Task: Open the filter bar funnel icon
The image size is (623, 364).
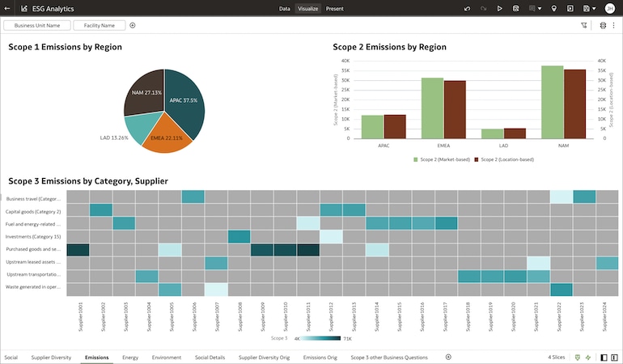Action: tap(584, 25)
